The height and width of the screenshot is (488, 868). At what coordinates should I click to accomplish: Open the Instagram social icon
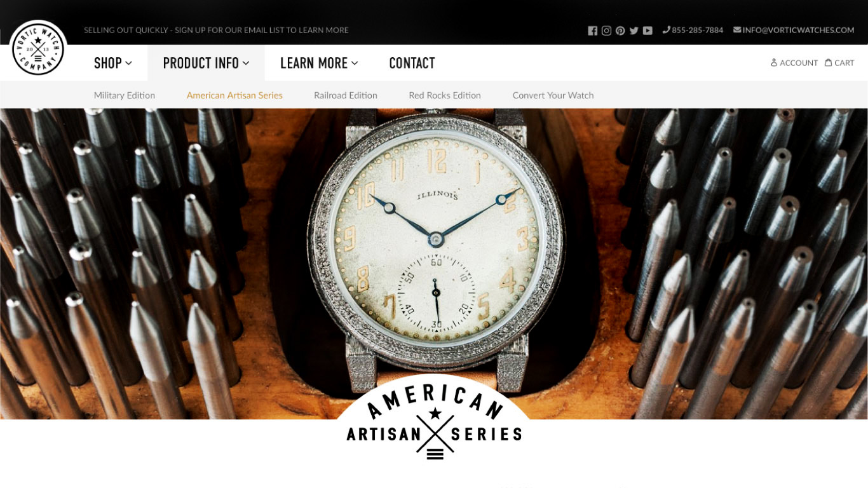(606, 30)
